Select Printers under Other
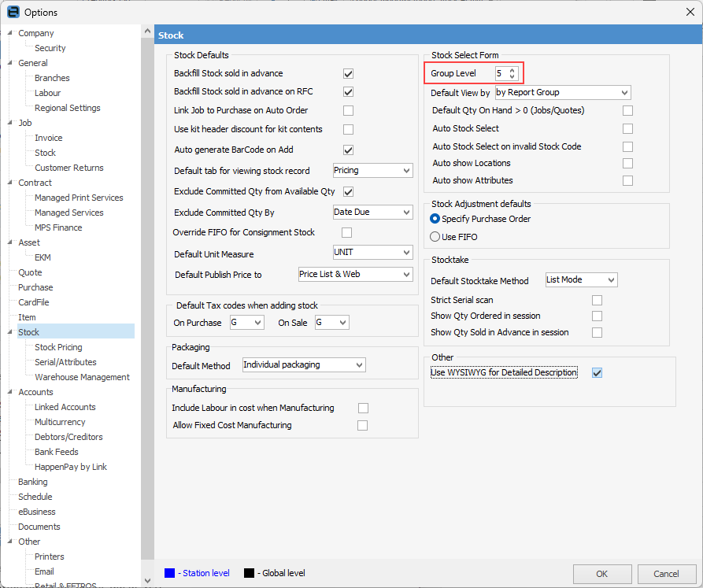703x588 pixels. (x=50, y=557)
